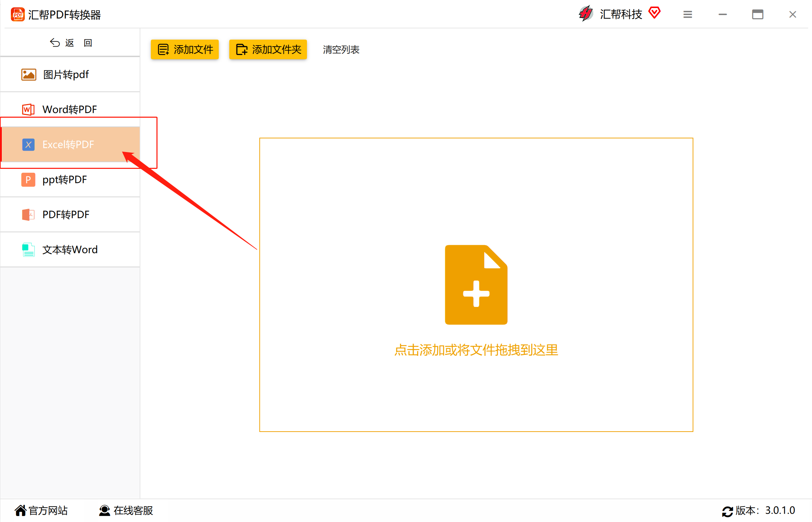Click the red VIP diamond icon
Screen dimensions: 812x522
(x=654, y=13)
